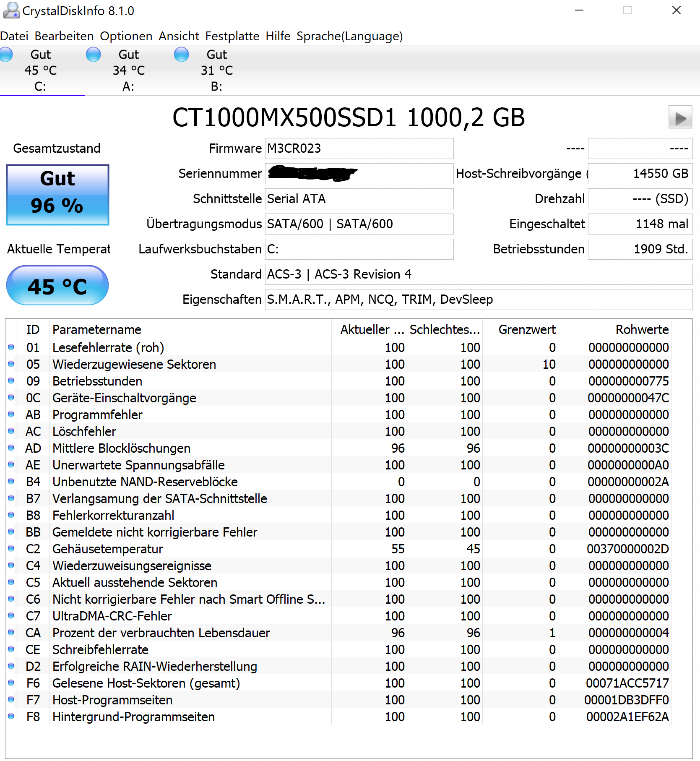The image size is (700, 761).
Task: Click raw value 00071ACC5717
Action: pyautogui.click(x=627, y=683)
